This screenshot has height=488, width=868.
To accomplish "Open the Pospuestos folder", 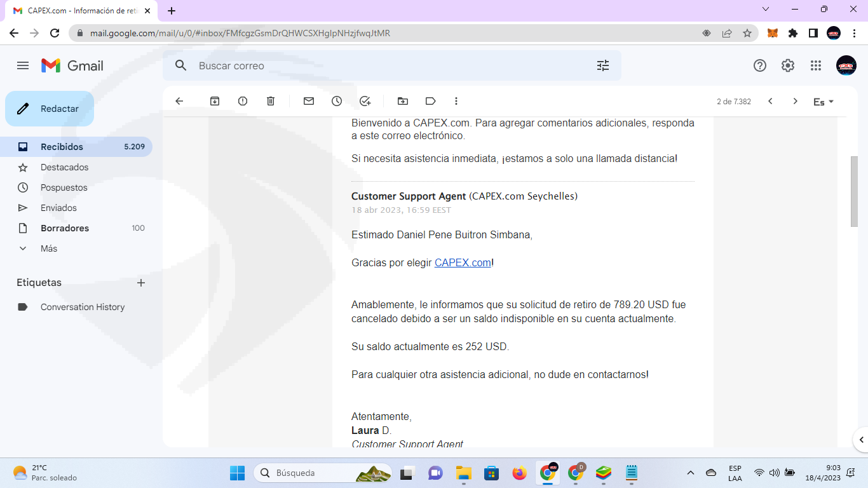I will (x=76, y=187).
